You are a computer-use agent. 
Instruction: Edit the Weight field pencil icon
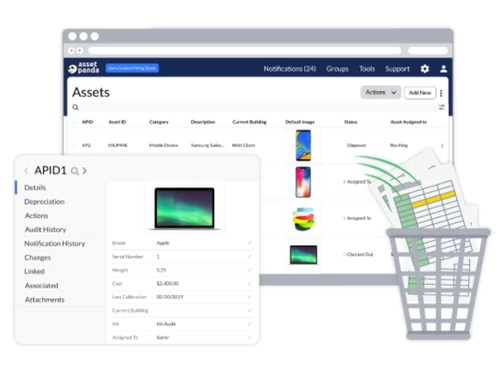[x=249, y=270]
